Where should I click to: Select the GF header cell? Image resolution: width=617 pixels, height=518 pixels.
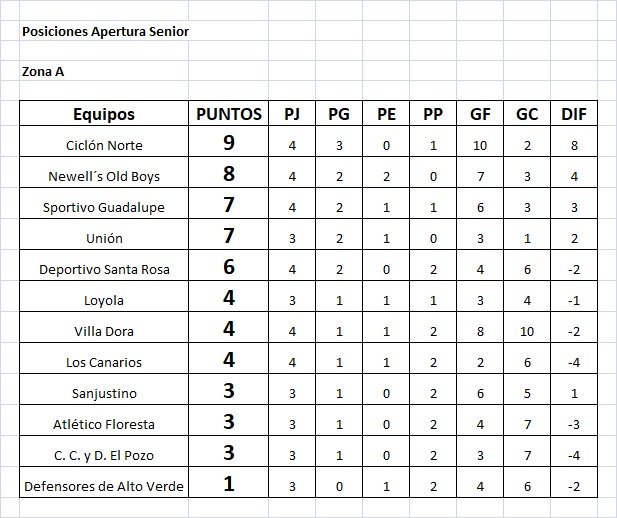[480, 114]
